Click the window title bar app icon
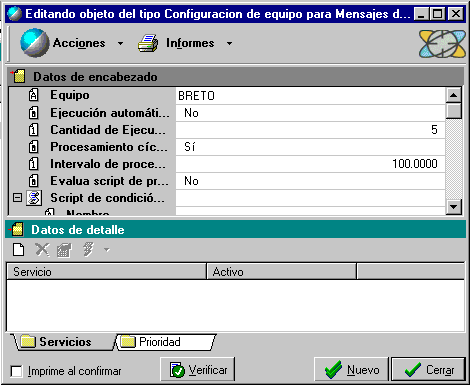This screenshot has height=385, width=470. pyautogui.click(x=14, y=14)
